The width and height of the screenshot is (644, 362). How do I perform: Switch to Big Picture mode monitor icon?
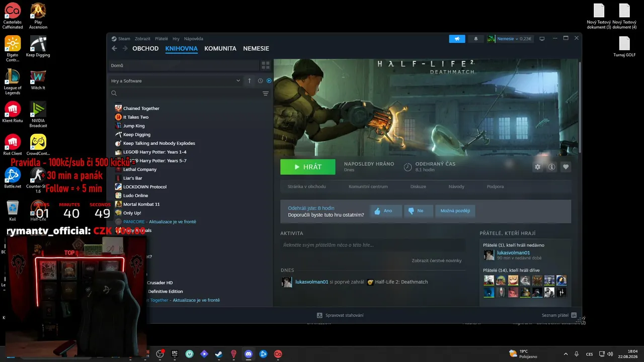point(542,39)
